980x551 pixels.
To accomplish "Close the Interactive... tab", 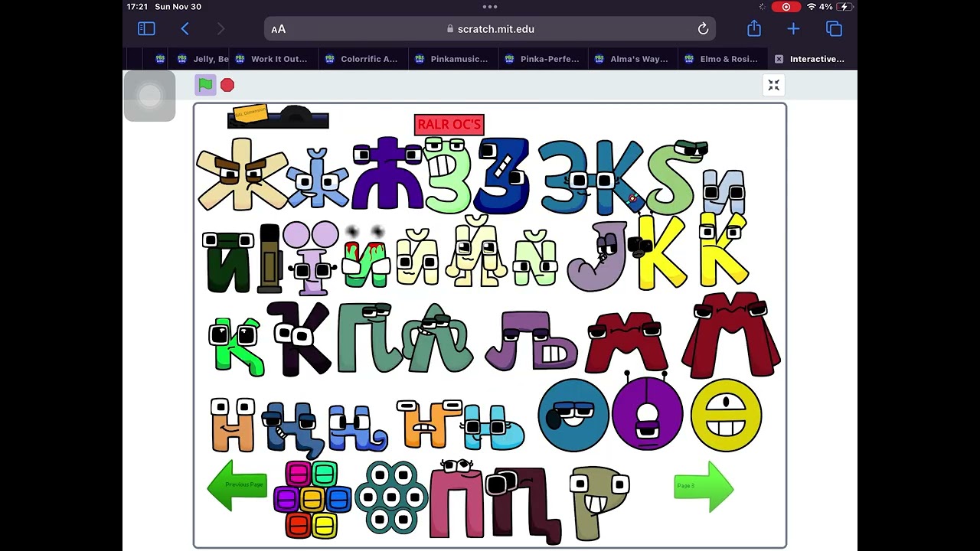I will coord(779,59).
